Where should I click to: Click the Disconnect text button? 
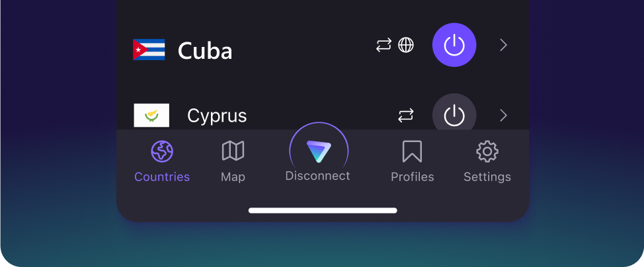coord(317,176)
